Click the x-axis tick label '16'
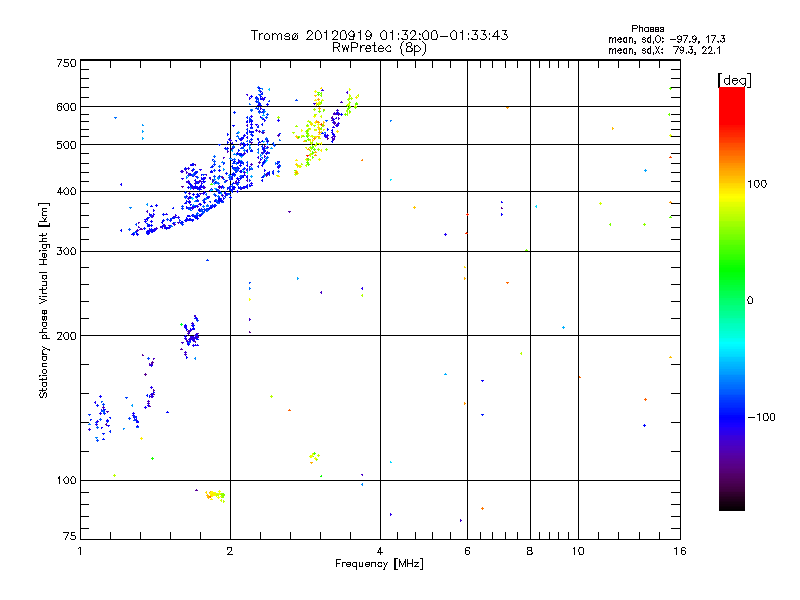 680,551
